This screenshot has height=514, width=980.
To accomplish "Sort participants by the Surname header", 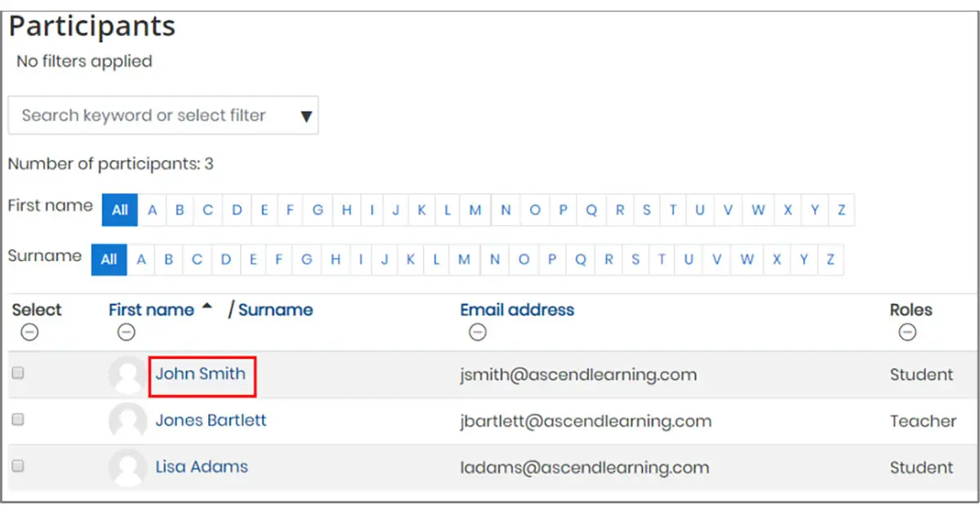I will tap(277, 309).
